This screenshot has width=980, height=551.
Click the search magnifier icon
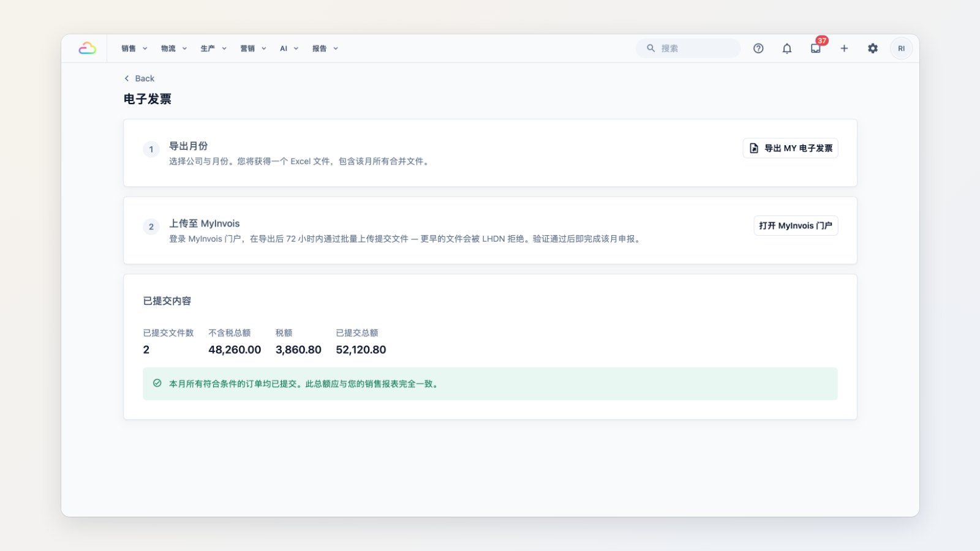click(x=650, y=48)
